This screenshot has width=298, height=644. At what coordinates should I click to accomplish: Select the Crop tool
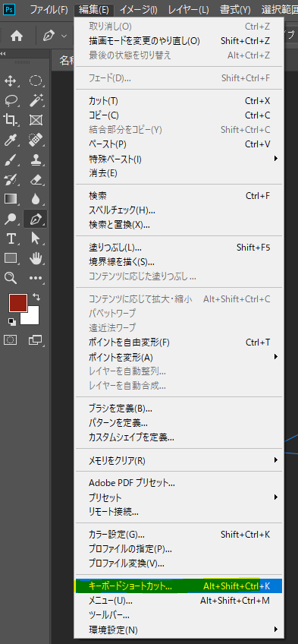coord(11,120)
